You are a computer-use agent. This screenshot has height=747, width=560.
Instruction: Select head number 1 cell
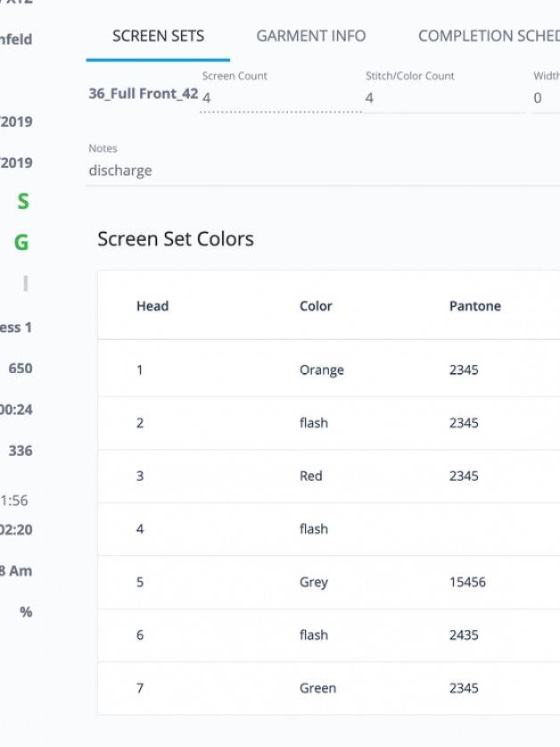[x=139, y=370]
